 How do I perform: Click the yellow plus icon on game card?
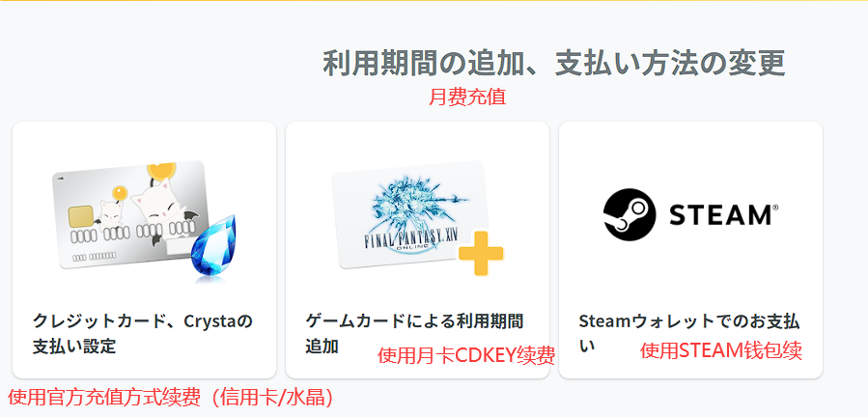481,253
